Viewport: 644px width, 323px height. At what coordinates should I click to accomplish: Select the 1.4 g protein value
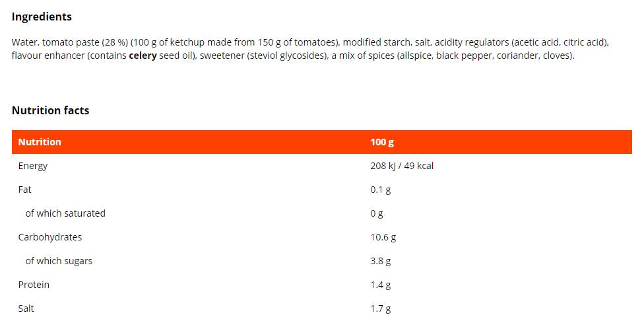pyautogui.click(x=381, y=285)
